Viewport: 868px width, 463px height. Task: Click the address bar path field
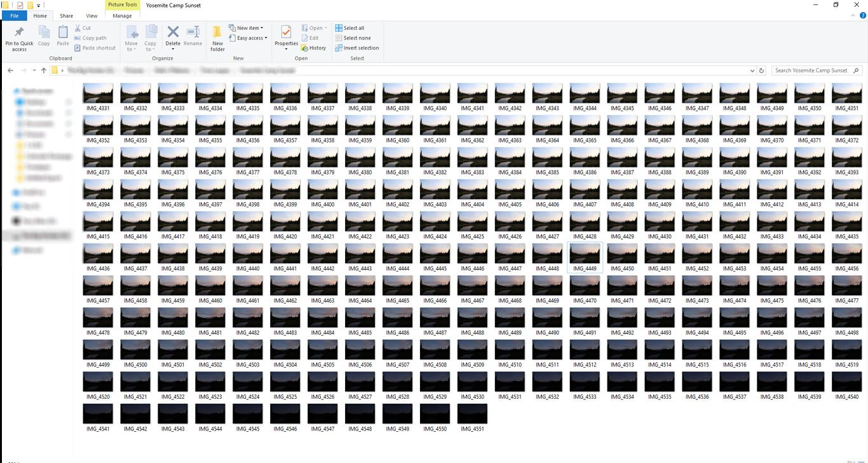(402, 71)
